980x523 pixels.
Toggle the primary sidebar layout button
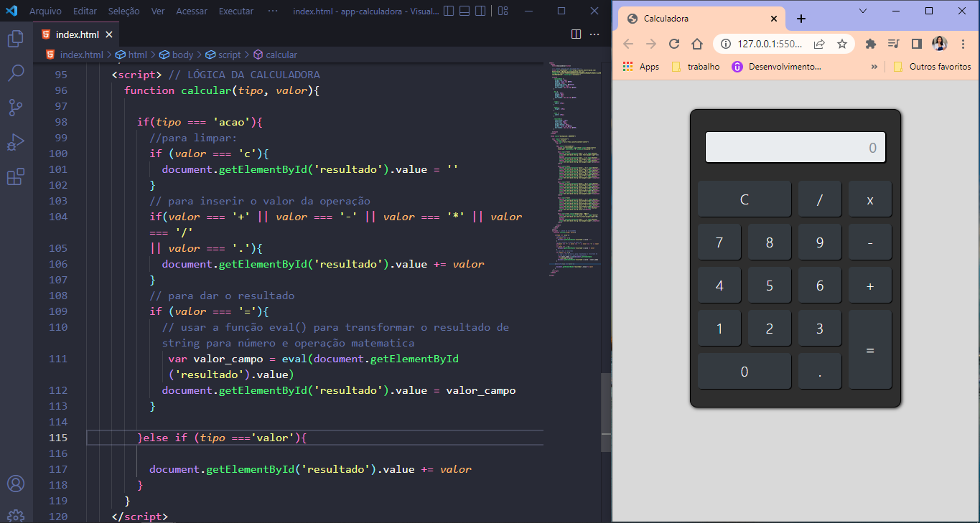point(448,10)
